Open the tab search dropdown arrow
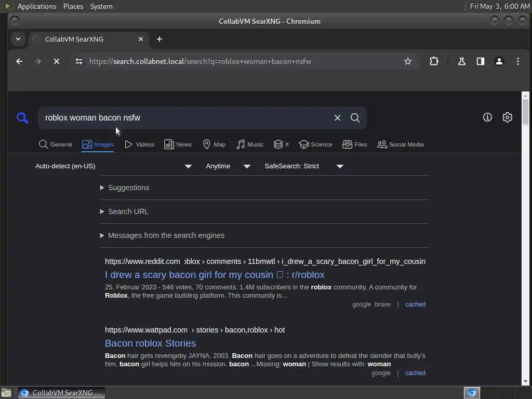The height and width of the screenshot is (399, 532). 18,39
